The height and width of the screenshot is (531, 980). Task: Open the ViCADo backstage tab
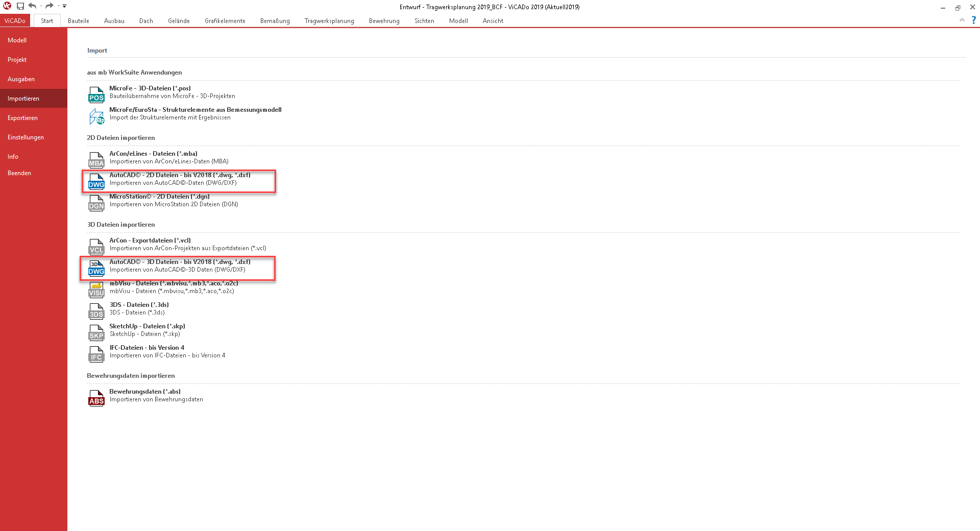click(x=15, y=21)
